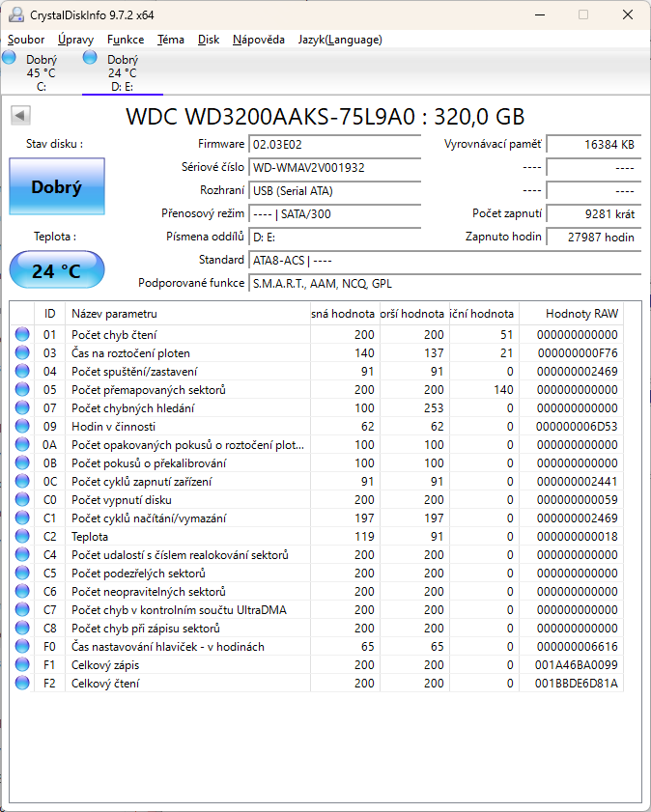Click status orb for Teplota attribute row
651x812 pixels.
[x=22, y=537]
